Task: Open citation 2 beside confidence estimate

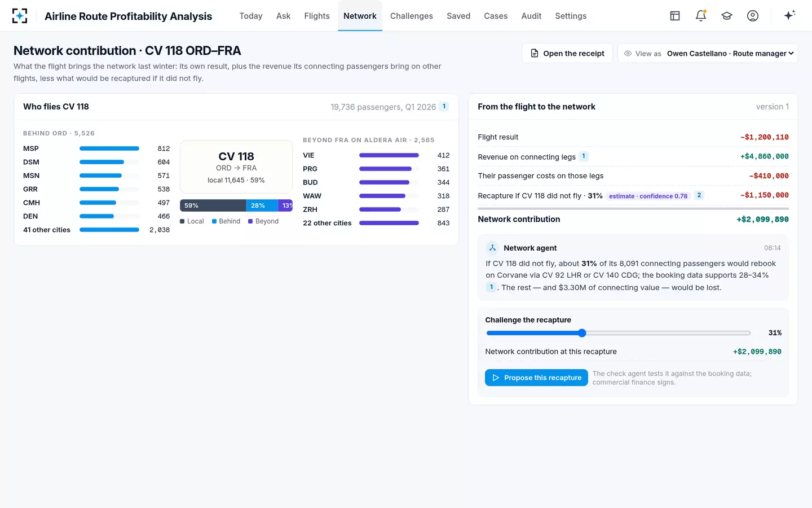Action: [x=699, y=195]
